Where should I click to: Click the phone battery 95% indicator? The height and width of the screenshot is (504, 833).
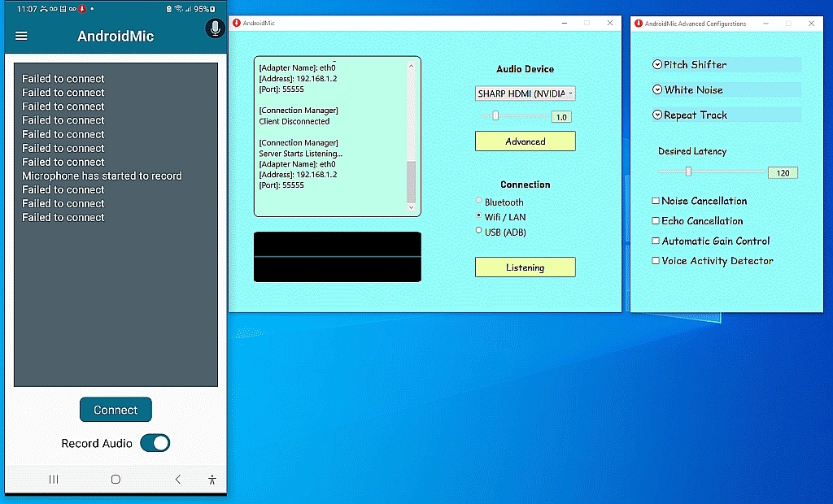coord(204,9)
